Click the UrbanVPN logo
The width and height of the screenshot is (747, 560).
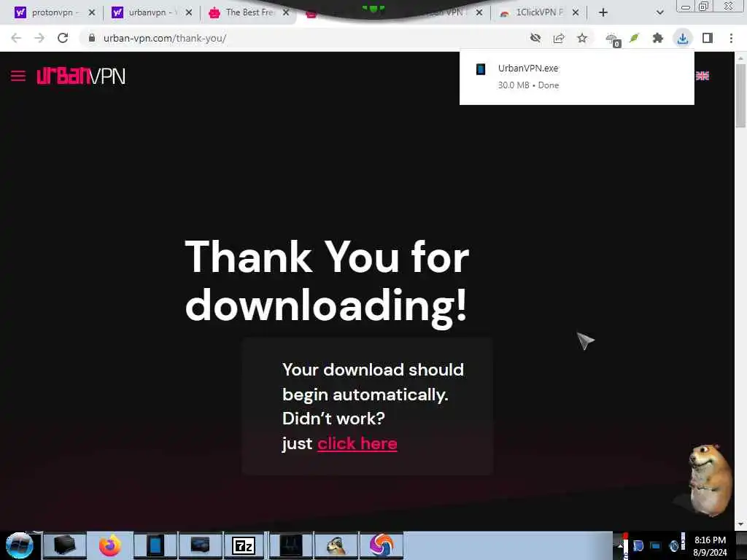pos(81,76)
